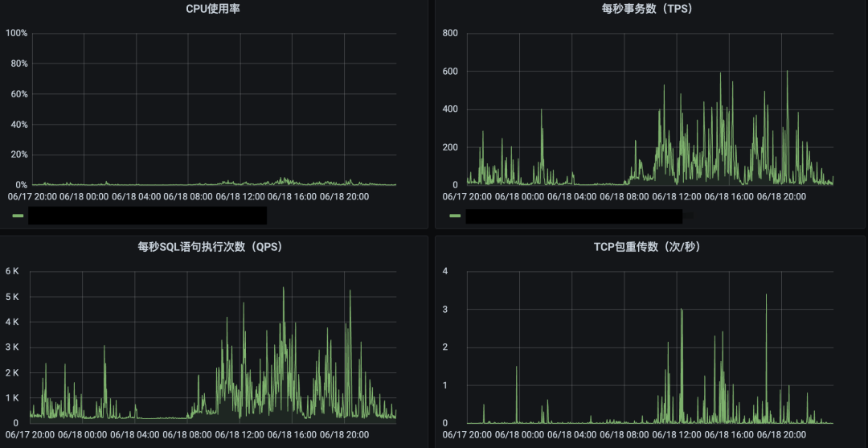Click the 4 K label on QPS chart axis

(13, 322)
